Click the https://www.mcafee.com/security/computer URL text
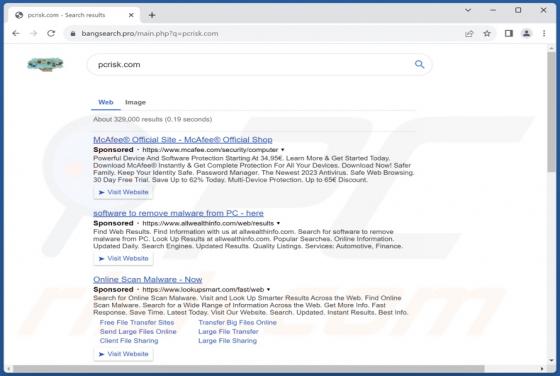This screenshot has height=376, width=560. [x=210, y=150]
